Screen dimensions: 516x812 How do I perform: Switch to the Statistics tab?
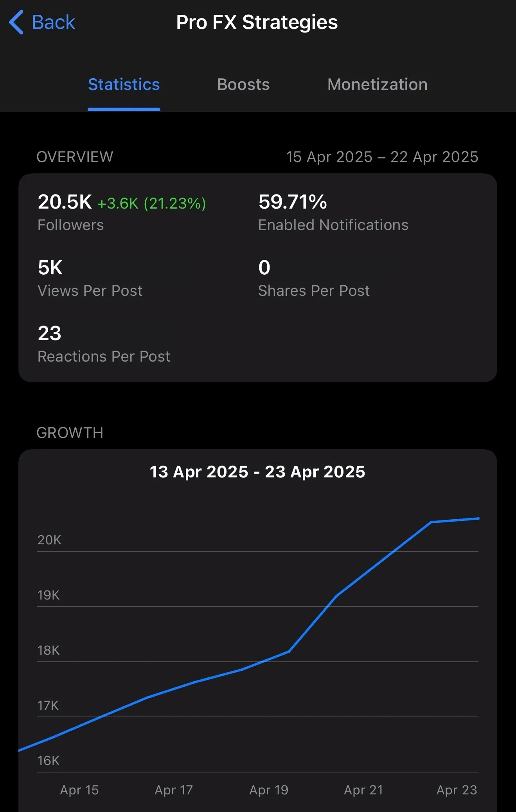tap(124, 85)
